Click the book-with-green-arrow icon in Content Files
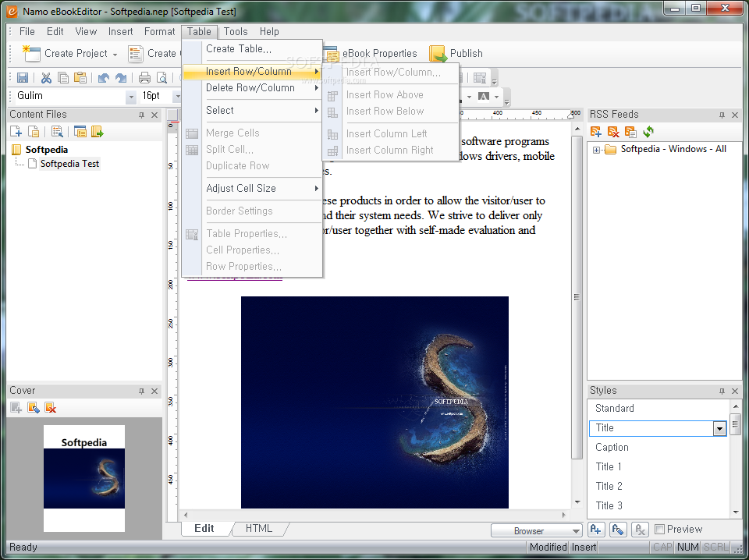 pyautogui.click(x=98, y=132)
